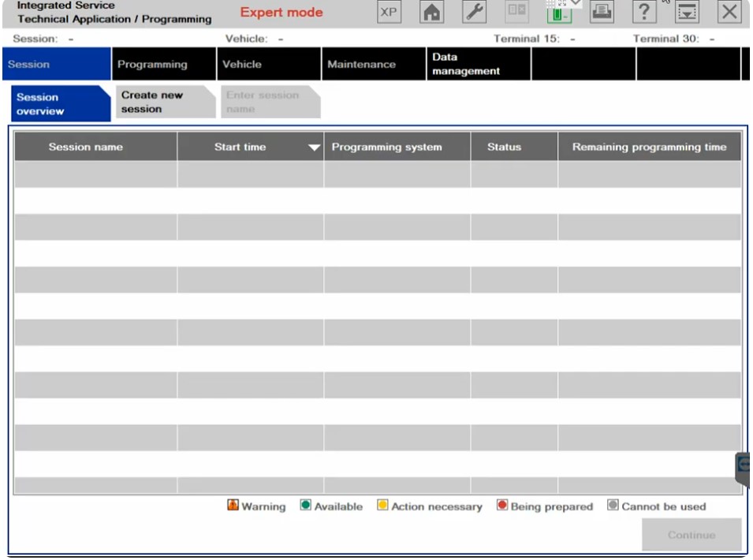Viewport: 753px width, 560px height.
Task: Click the printer icon
Action: [602, 13]
